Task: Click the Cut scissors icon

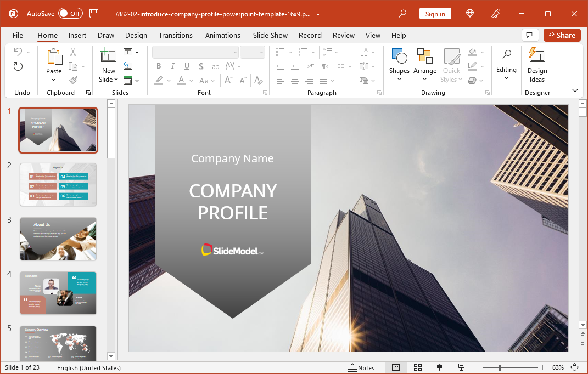Action: [x=73, y=53]
